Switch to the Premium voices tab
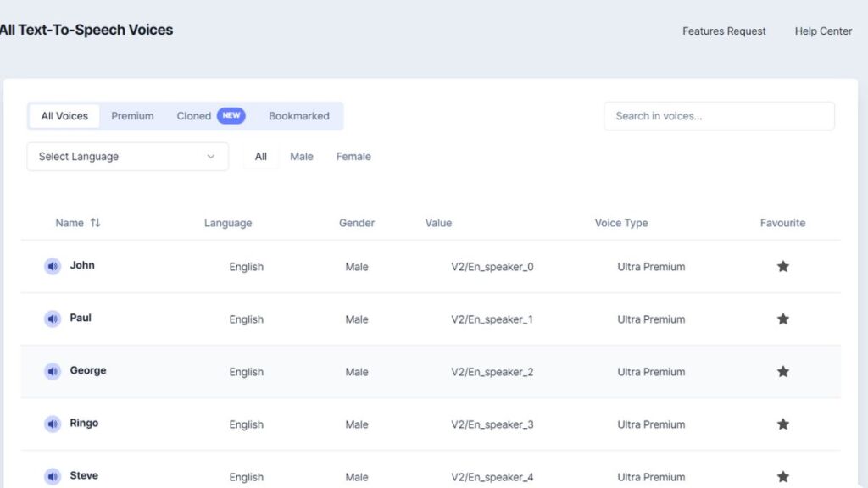Screen dimensions: 868x488 coord(132,116)
